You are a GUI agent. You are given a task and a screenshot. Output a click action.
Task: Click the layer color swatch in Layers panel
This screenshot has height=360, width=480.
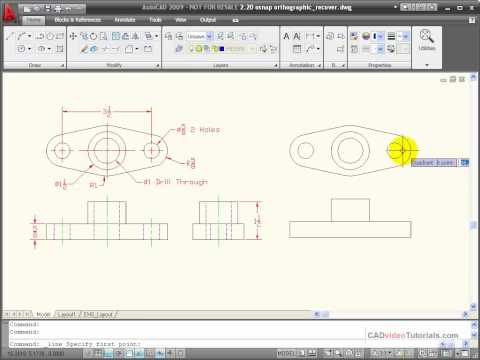click(222, 49)
